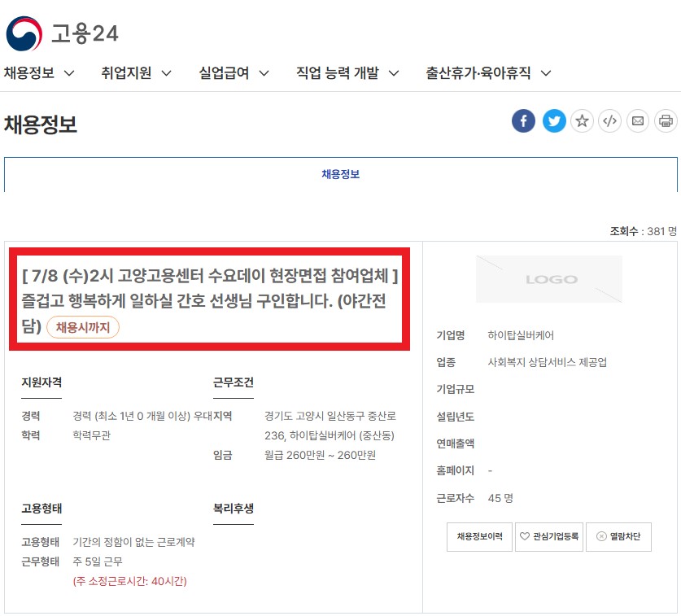Send the posting by email icon
This screenshot has height=616, width=681.
coord(638,120)
